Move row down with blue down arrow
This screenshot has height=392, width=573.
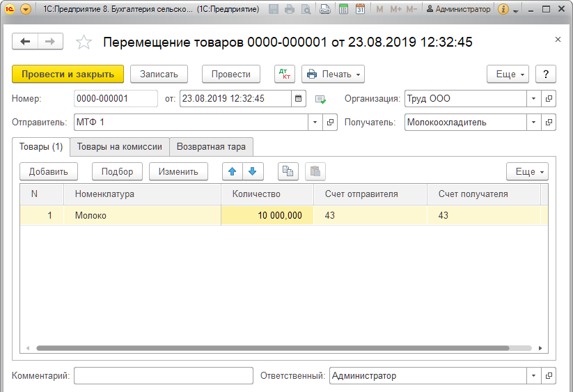tap(253, 172)
